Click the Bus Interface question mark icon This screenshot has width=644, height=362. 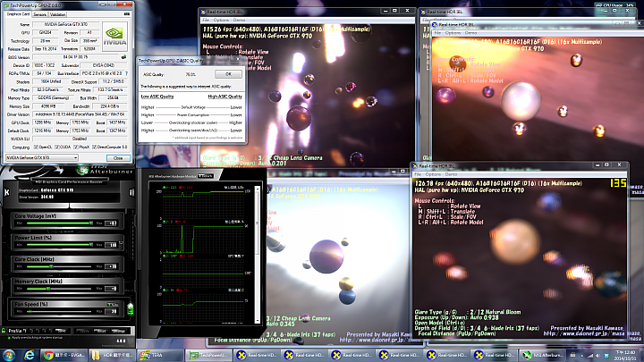pyautogui.click(x=126, y=73)
